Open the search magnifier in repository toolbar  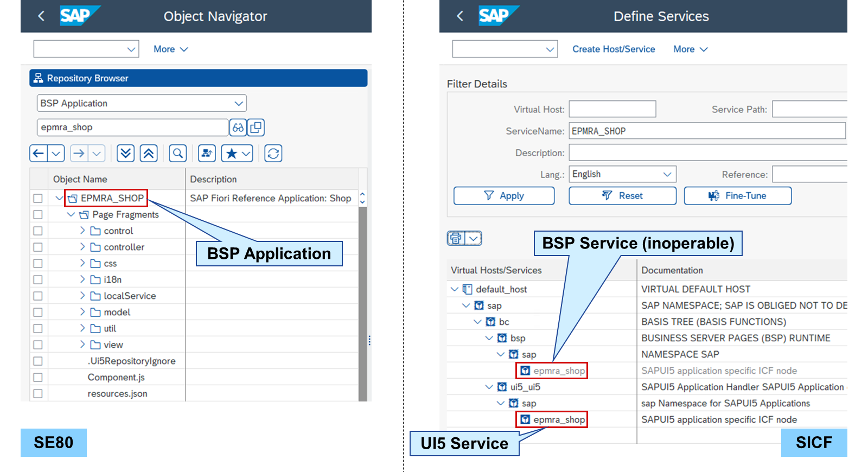tap(177, 154)
